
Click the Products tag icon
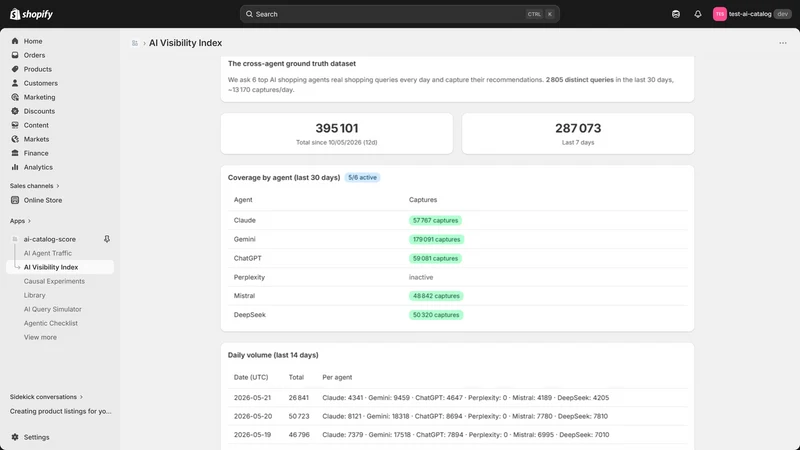(x=15, y=69)
